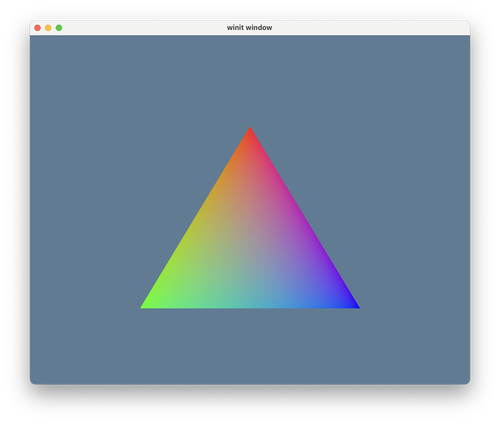Click the slate-blue background above the triangle
The image size is (500, 424).
coord(250,80)
